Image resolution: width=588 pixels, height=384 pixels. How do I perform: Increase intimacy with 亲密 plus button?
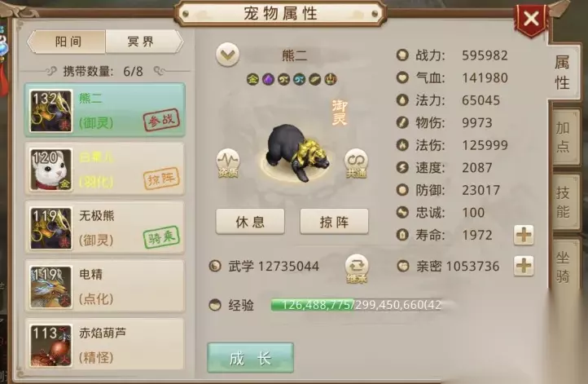(x=524, y=266)
